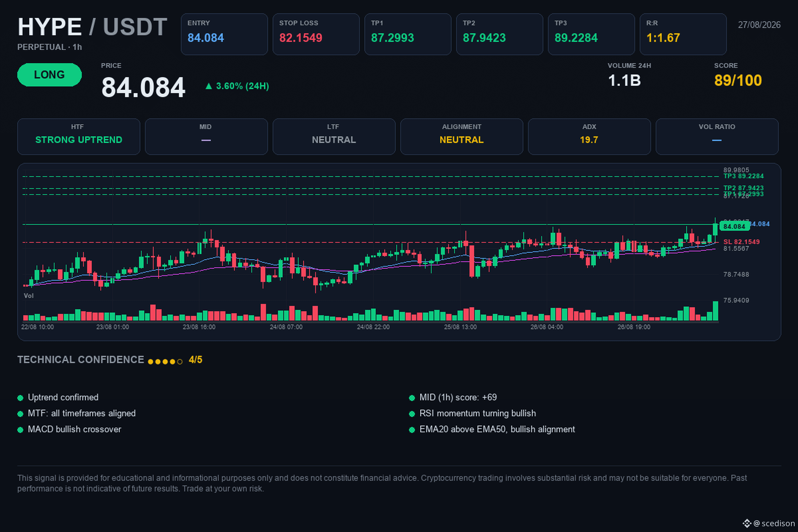Image resolution: width=798 pixels, height=532 pixels.
Task: Click "RSI momentum turning bullish"
Action: tap(478, 413)
